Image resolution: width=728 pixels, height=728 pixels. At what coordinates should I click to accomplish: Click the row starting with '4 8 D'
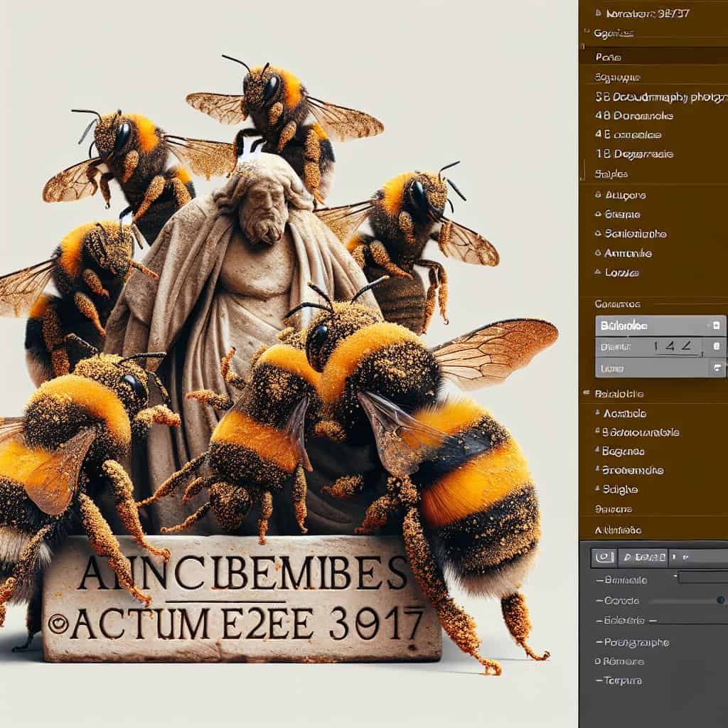click(633, 116)
